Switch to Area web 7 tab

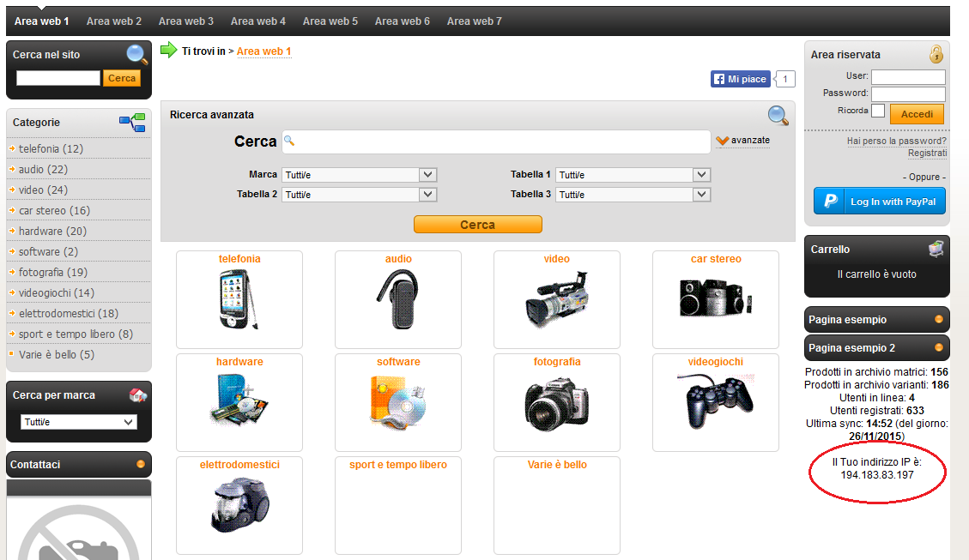(475, 21)
